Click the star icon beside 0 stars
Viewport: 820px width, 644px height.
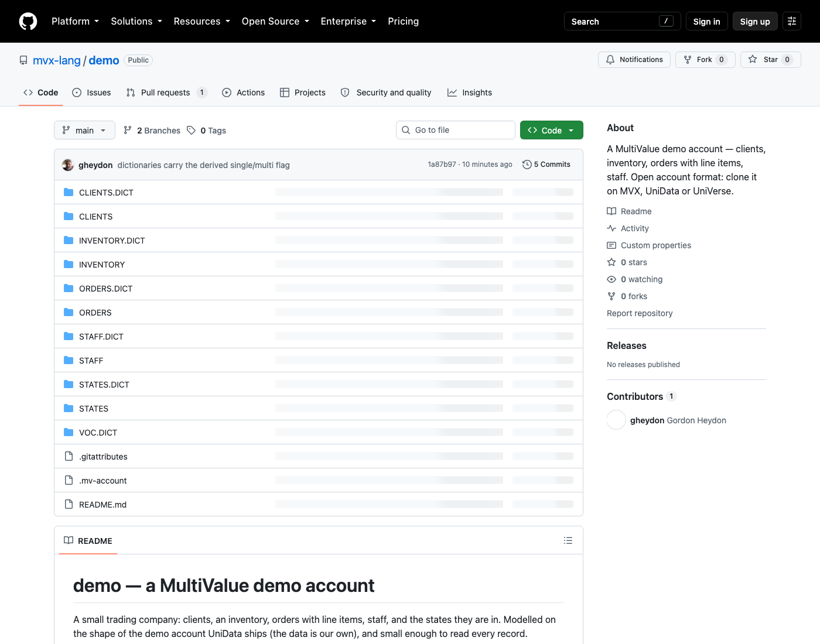tap(611, 262)
